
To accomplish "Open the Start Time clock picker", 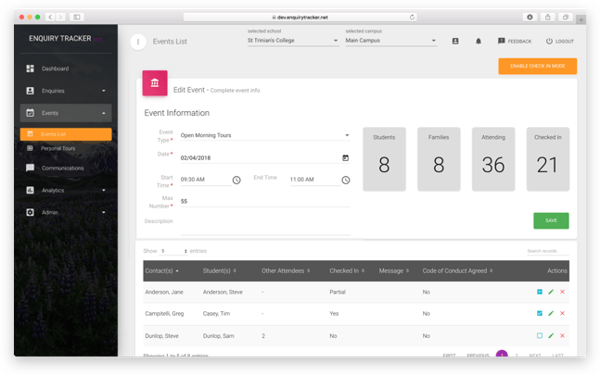I will tap(236, 180).
